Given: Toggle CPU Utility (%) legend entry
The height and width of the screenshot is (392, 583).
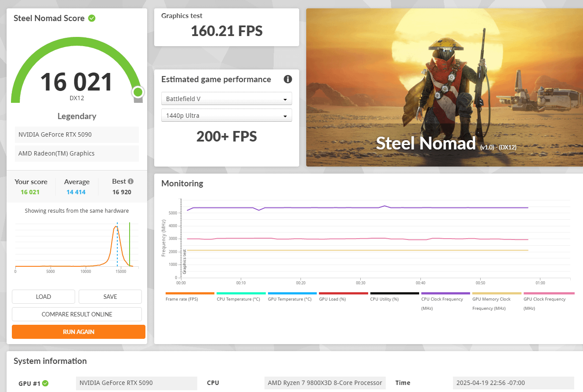Looking at the screenshot, I should click(x=395, y=293).
